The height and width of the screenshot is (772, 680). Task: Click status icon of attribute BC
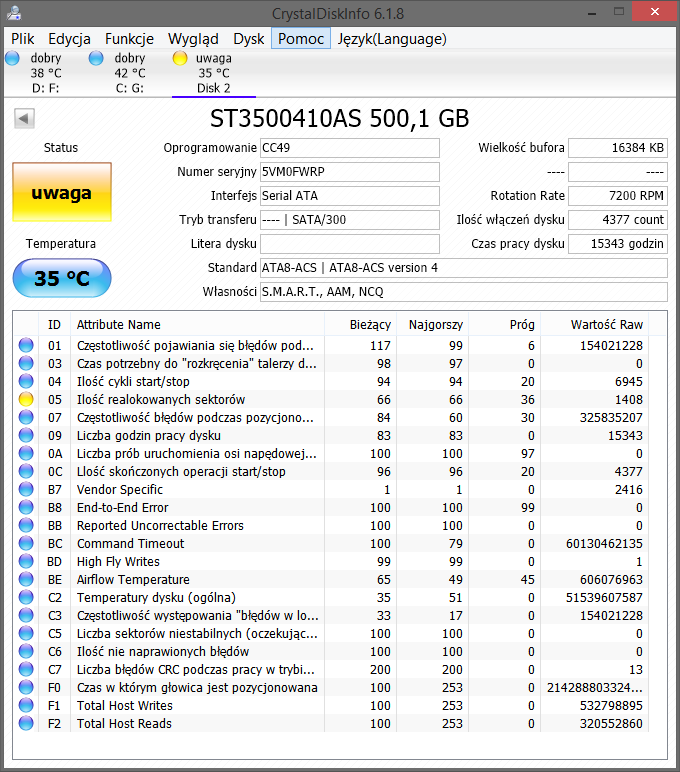(26, 543)
